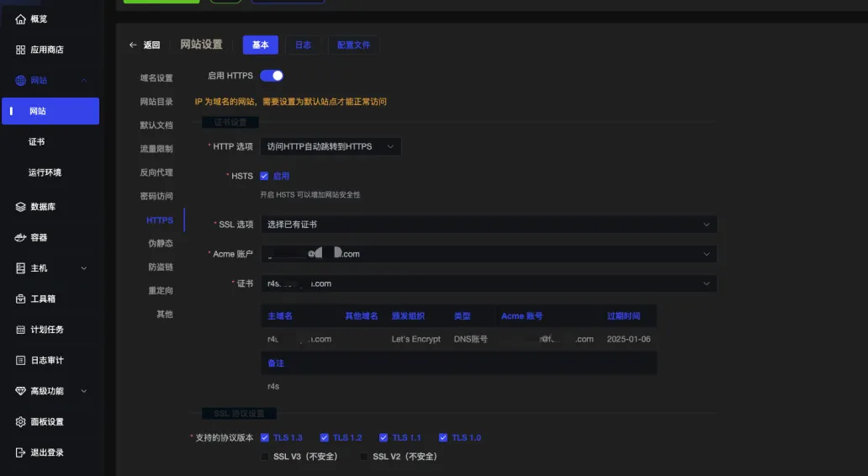The image size is (868, 476).
Task: Click the 工具箱 toolbox icon
Action: (21, 299)
